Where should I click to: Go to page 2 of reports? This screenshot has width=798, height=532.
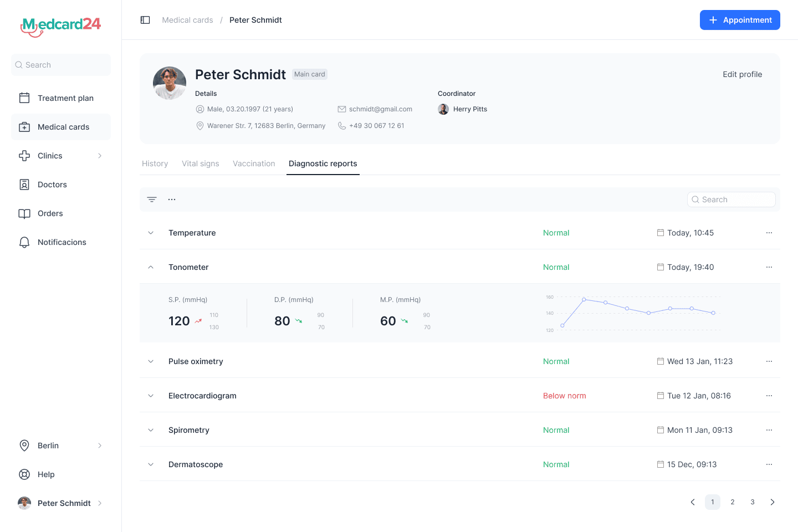coord(733,502)
